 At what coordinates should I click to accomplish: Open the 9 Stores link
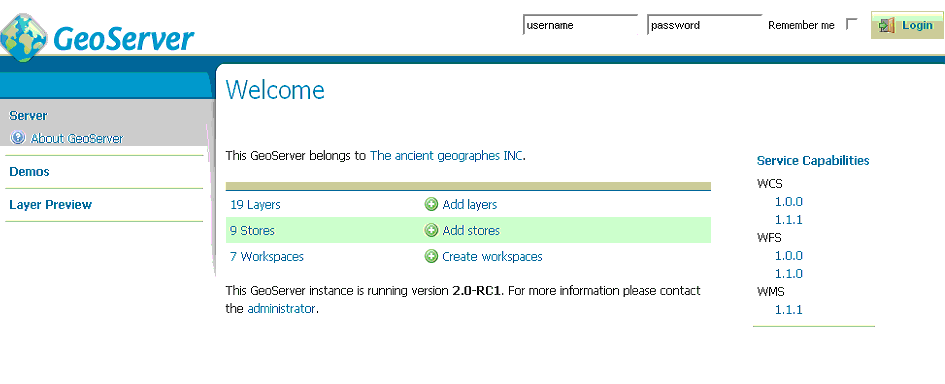pyautogui.click(x=253, y=231)
